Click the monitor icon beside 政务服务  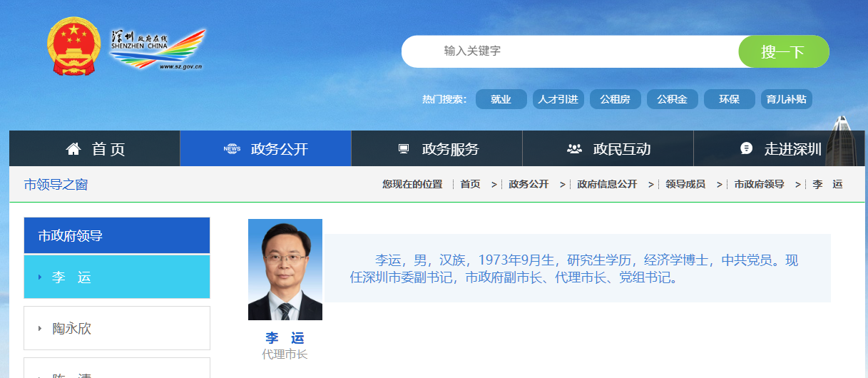click(404, 149)
